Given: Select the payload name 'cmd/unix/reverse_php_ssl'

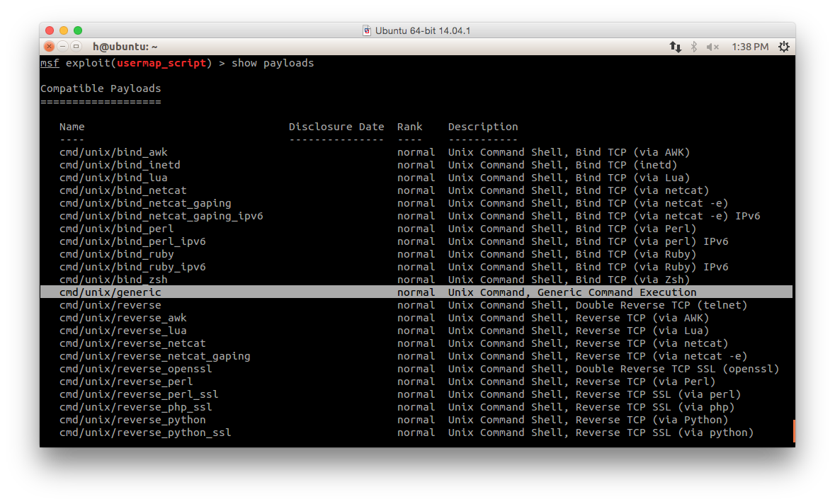Looking at the screenshot, I should [x=136, y=407].
